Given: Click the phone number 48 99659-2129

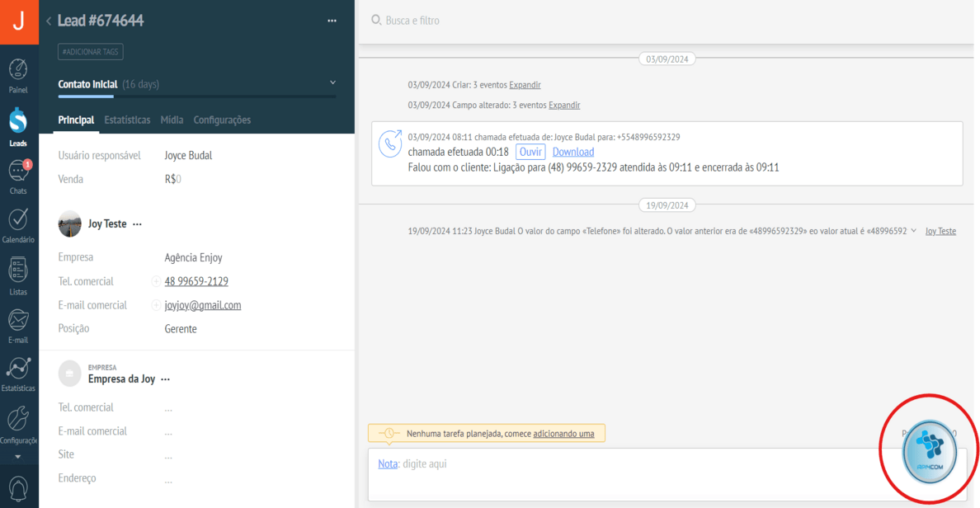Looking at the screenshot, I should [196, 282].
